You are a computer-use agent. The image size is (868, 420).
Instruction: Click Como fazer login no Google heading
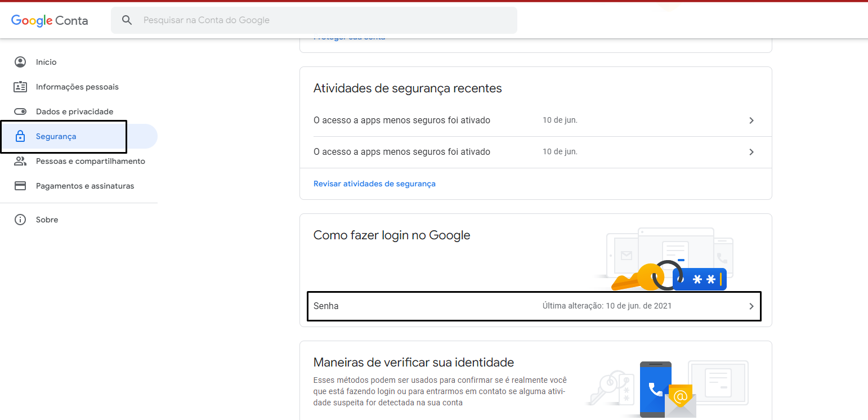[x=392, y=235]
